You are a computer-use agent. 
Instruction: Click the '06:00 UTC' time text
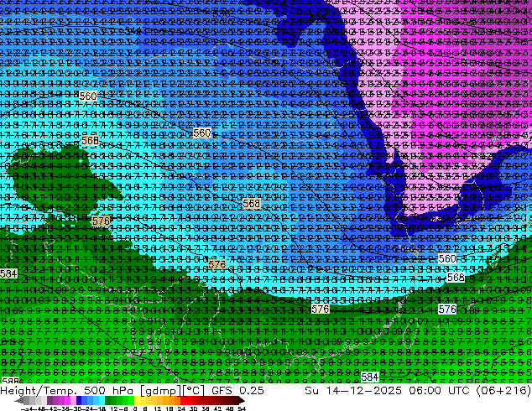click(x=439, y=390)
